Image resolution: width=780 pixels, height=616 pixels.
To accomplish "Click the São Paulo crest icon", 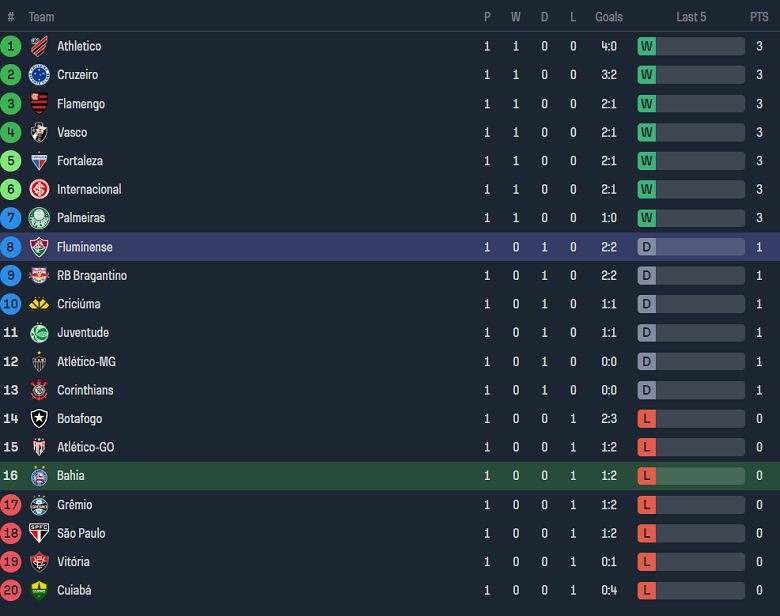I will pyautogui.click(x=39, y=533).
